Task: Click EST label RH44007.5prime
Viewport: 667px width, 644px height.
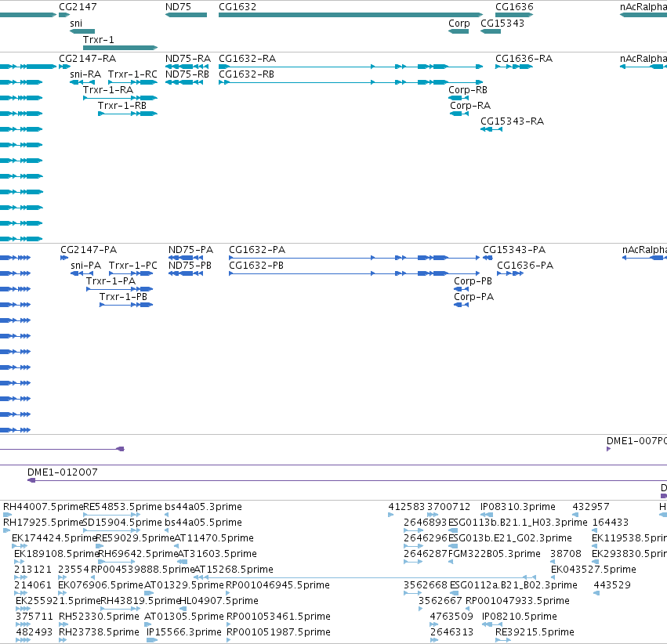Action: pyautogui.click(x=43, y=507)
